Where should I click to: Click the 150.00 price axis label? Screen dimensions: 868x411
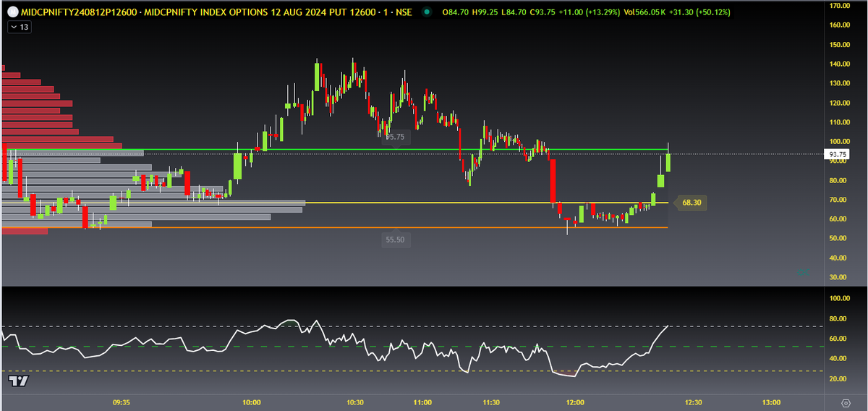[839, 45]
